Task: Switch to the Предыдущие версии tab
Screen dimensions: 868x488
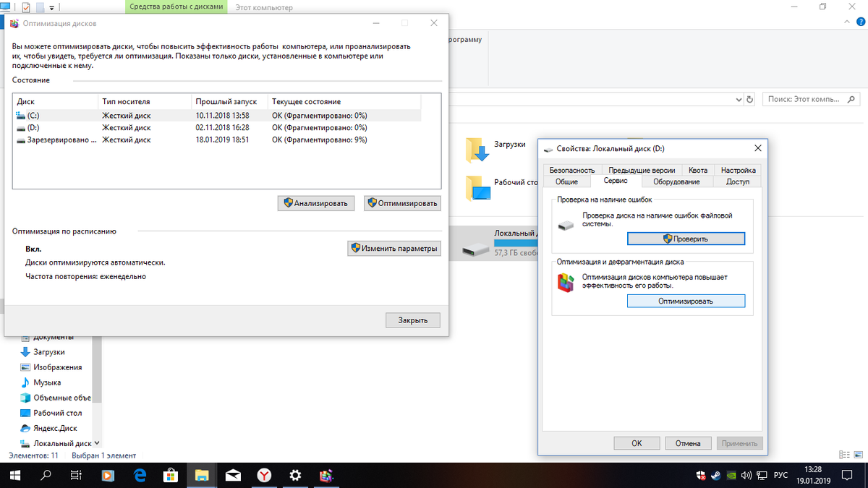Action: (642, 170)
